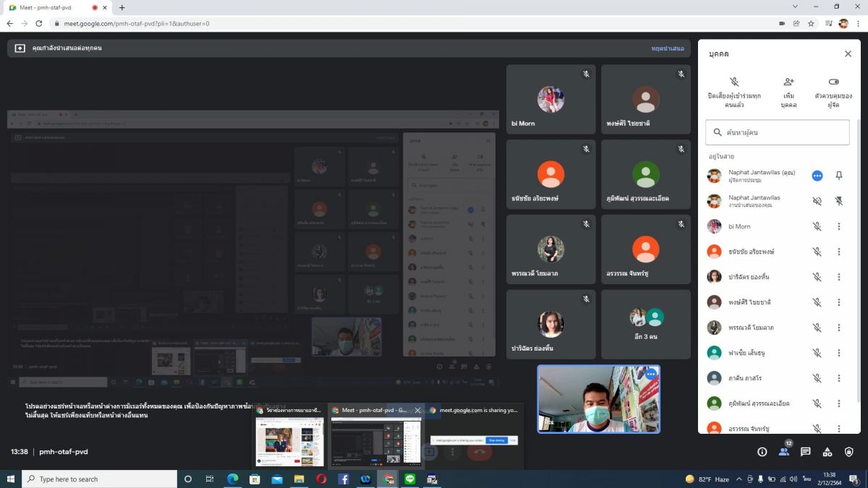Open the meeting details info icon
The width and height of the screenshot is (868, 488).
click(x=762, y=452)
